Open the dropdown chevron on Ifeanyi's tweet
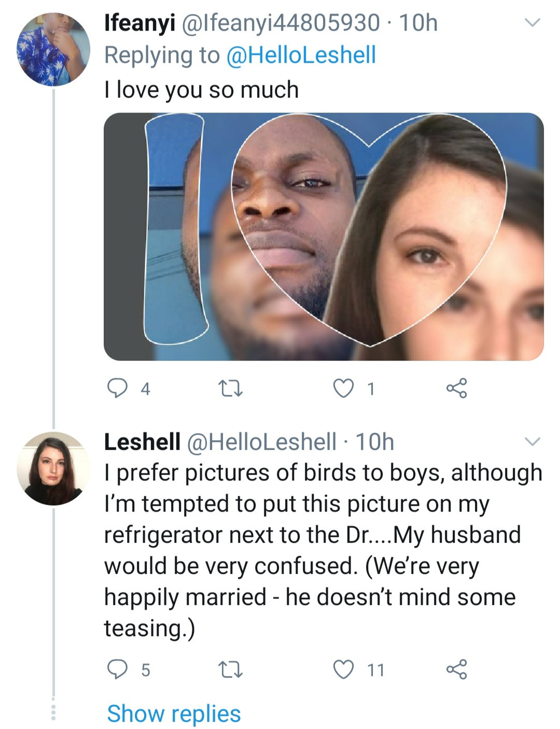The height and width of the screenshot is (729, 560). coord(533,23)
